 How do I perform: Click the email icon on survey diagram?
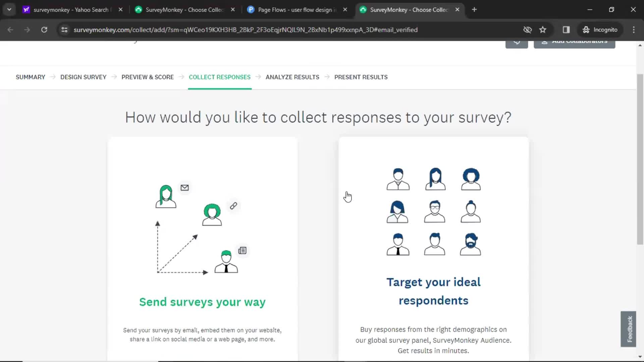185,187
